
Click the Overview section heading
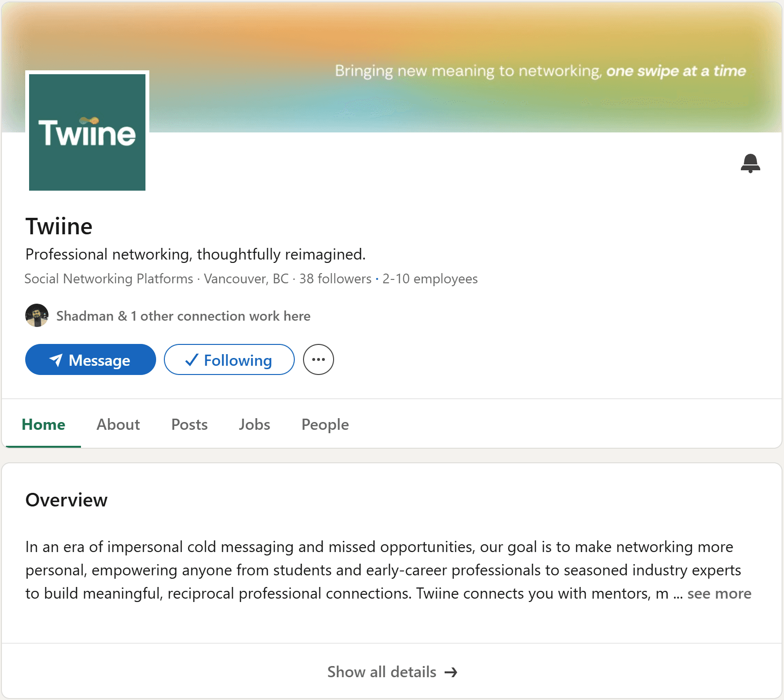[x=66, y=500]
